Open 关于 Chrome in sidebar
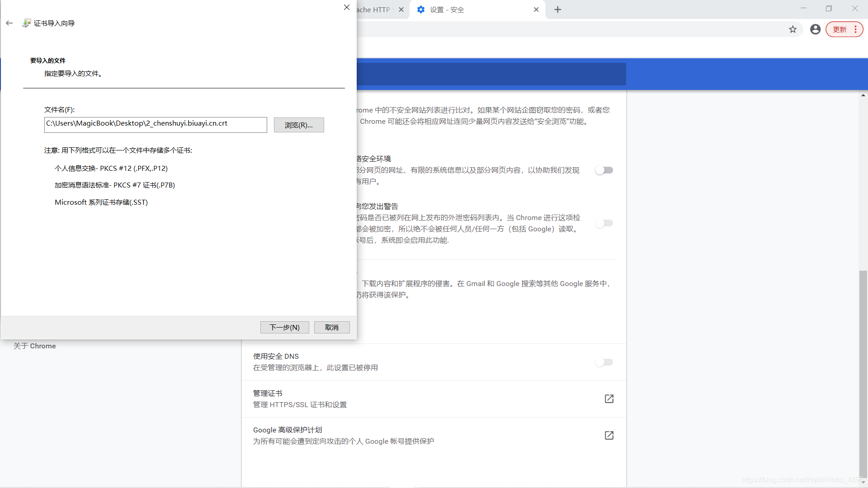The height and width of the screenshot is (488, 868). click(x=35, y=346)
